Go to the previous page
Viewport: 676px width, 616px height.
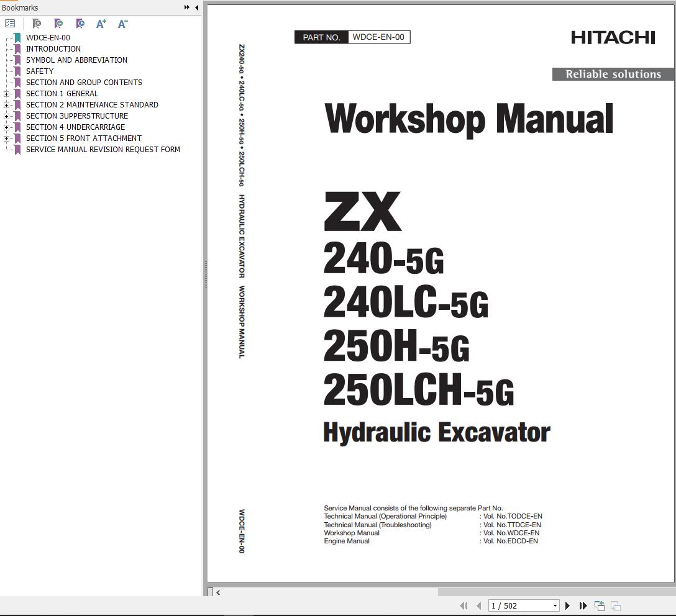478,605
